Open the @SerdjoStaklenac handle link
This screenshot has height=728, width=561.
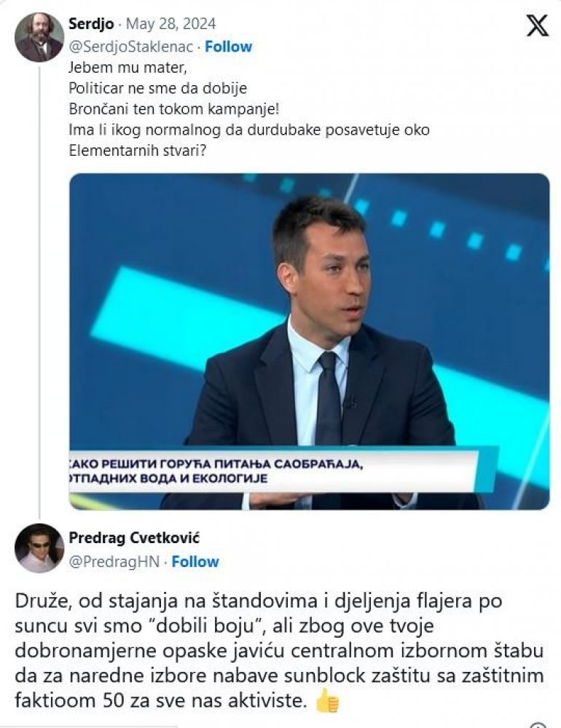(x=130, y=47)
